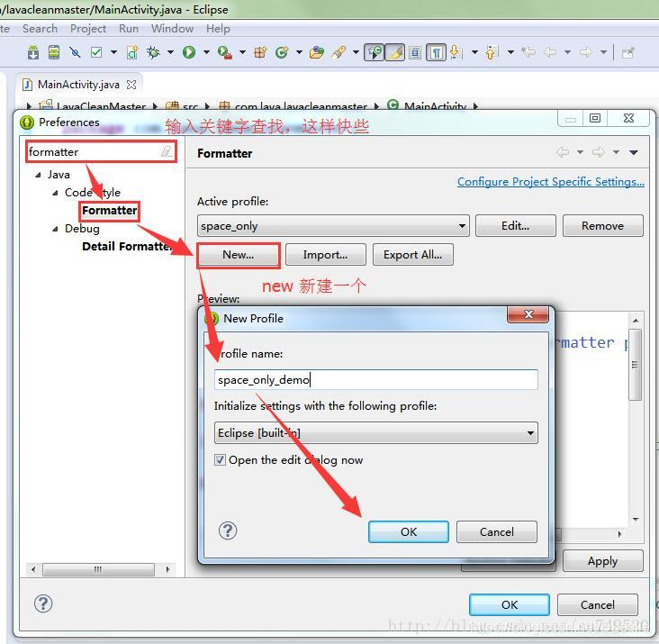This screenshot has height=644, width=659.
Task: Click the New Java Class icon
Action: pyautogui.click(x=282, y=52)
